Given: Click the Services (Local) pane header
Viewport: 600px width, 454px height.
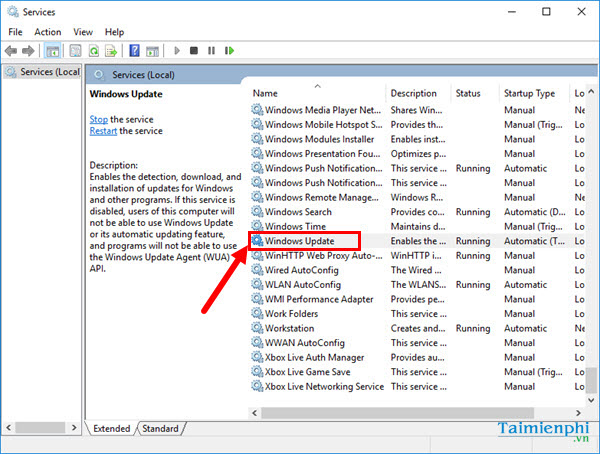Looking at the screenshot, I should click(143, 75).
